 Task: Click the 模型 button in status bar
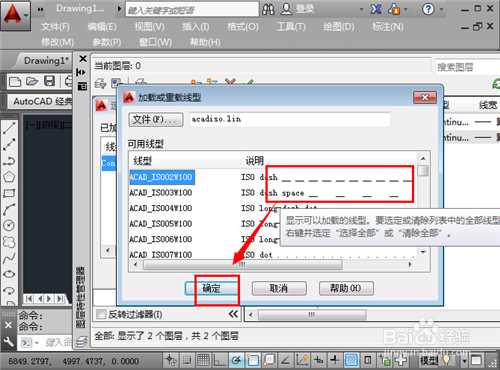click(429, 360)
